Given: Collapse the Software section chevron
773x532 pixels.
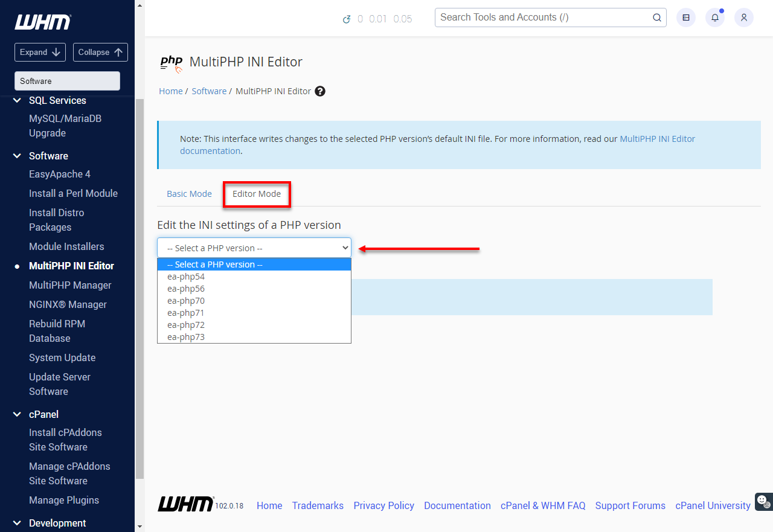Looking at the screenshot, I should (x=16, y=155).
